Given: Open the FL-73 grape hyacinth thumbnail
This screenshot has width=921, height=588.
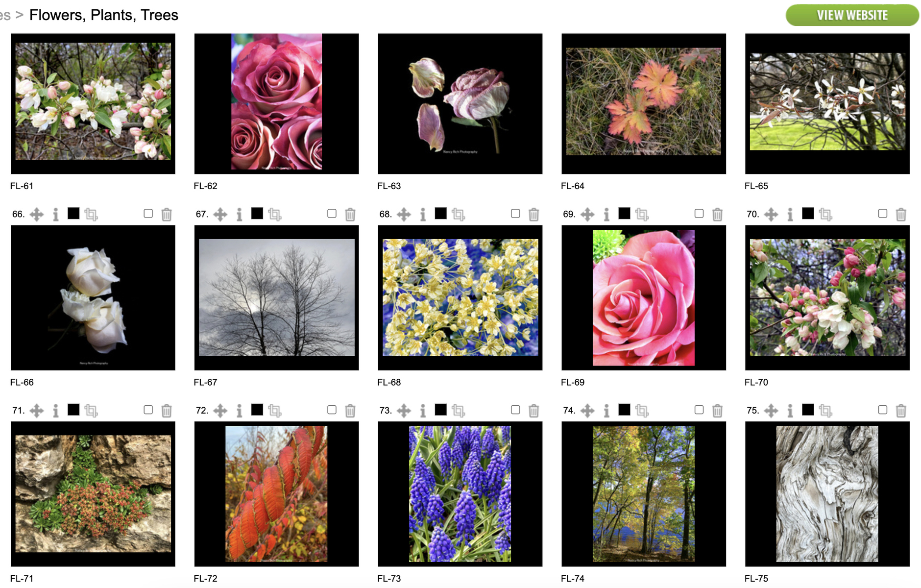Looking at the screenshot, I should (x=460, y=494).
